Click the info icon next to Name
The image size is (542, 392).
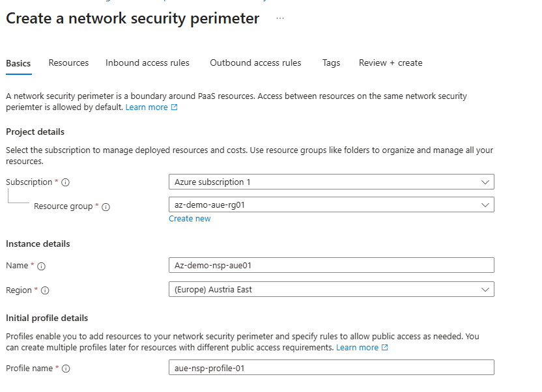41,266
